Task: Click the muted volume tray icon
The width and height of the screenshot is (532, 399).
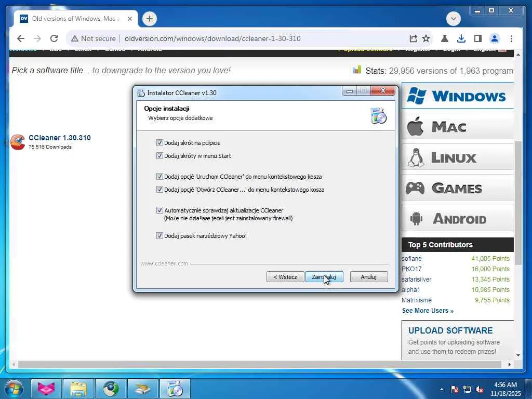Action: tap(480, 389)
